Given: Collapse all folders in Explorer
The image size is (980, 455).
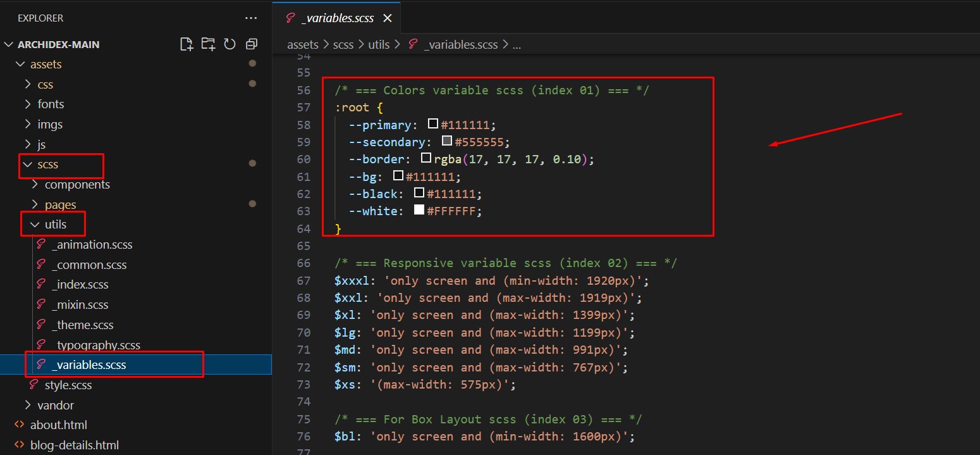Looking at the screenshot, I should coord(252,44).
